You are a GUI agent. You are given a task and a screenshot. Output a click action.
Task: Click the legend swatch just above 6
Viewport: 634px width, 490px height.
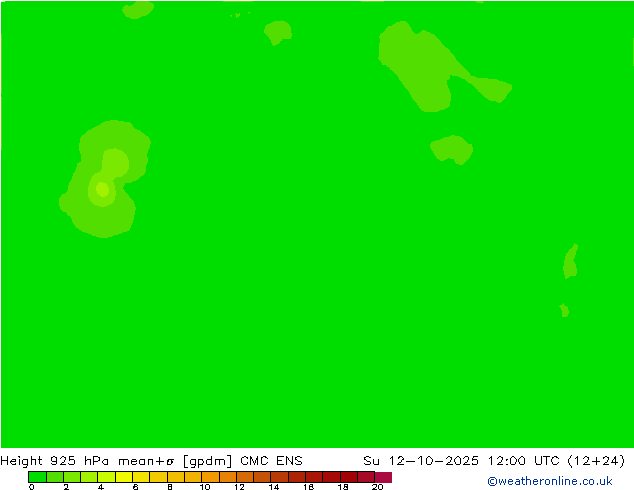coord(141,477)
